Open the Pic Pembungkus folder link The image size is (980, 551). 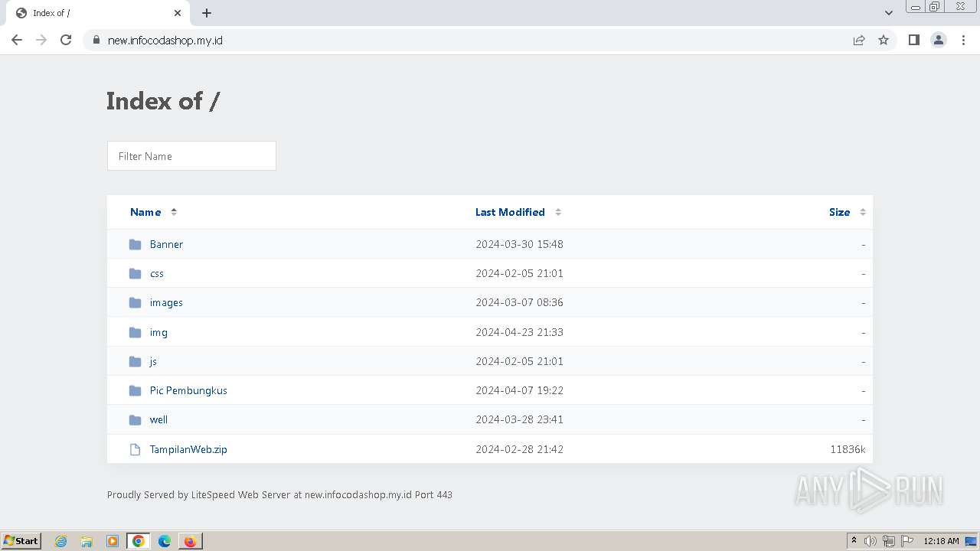tap(188, 390)
